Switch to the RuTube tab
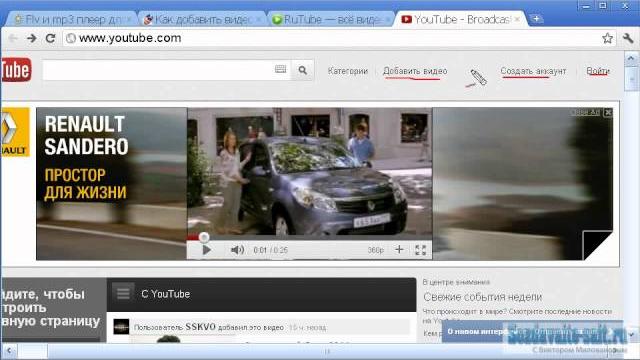 [331, 19]
